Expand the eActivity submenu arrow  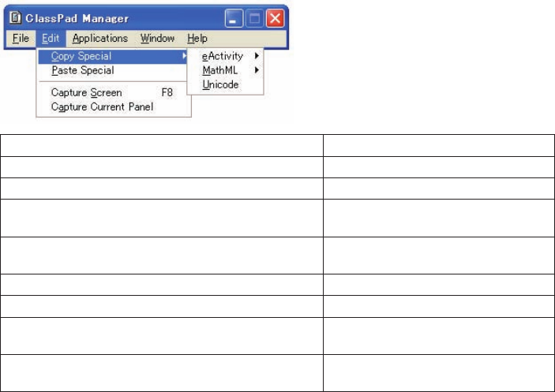(x=257, y=56)
